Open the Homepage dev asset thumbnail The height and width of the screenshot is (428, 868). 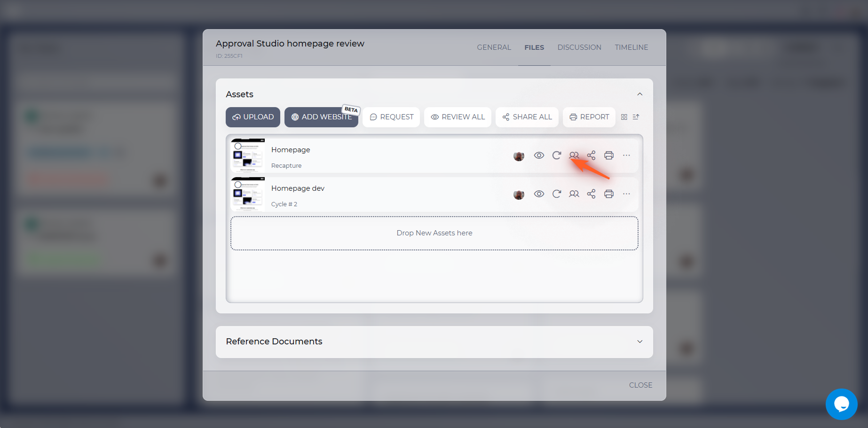pos(248,194)
